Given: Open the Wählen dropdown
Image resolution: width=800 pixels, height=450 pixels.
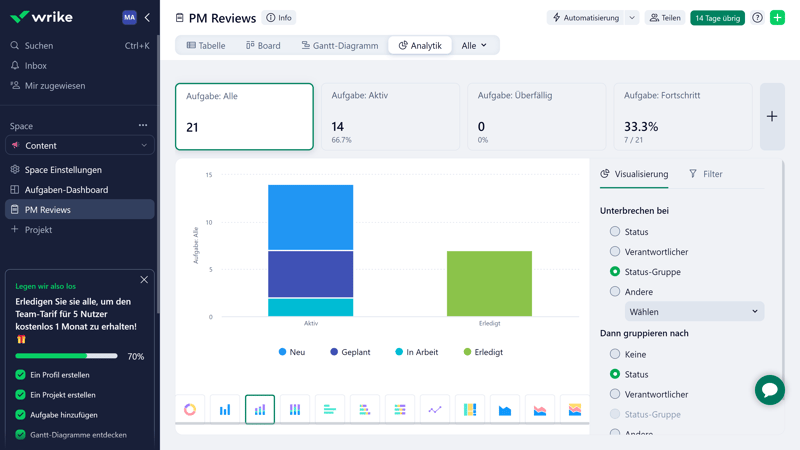Looking at the screenshot, I should tap(694, 312).
